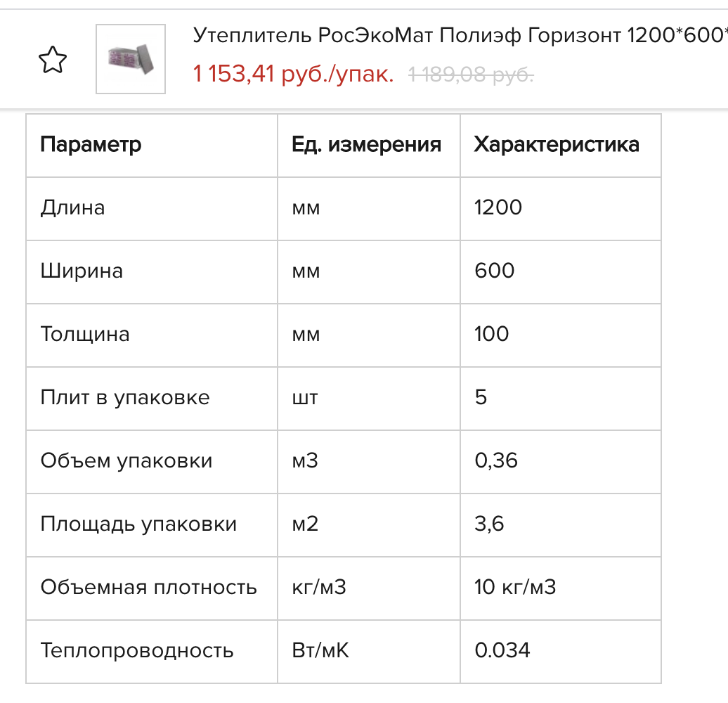Click the width value 600
Viewport: 728px width, 703px height.
coord(495,271)
